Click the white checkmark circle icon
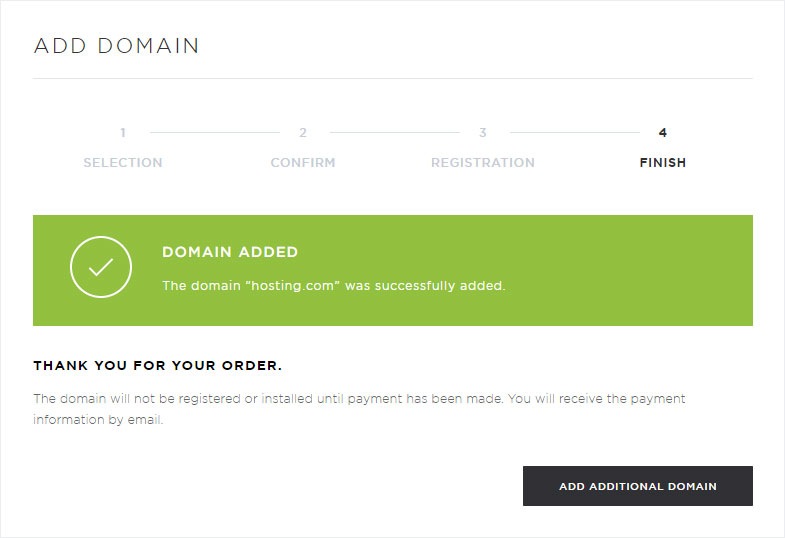Screen dimensions: 785x538 pos(101,267)
